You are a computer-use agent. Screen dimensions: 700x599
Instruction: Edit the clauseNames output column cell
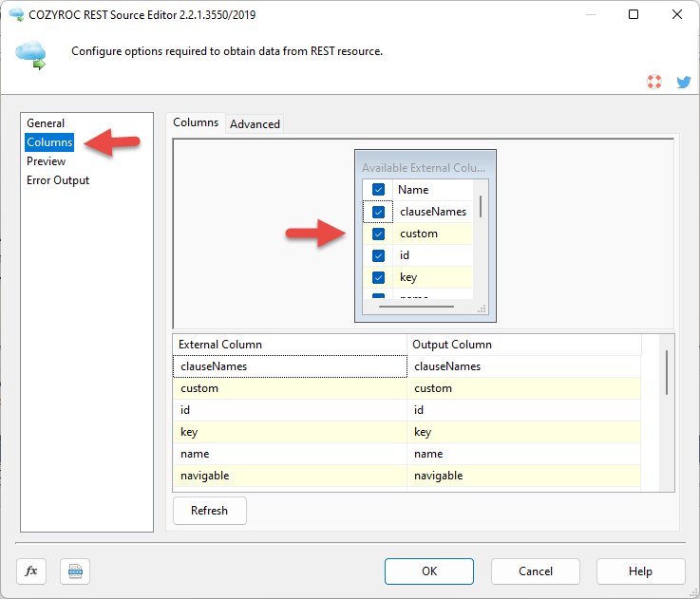[523, 366]
